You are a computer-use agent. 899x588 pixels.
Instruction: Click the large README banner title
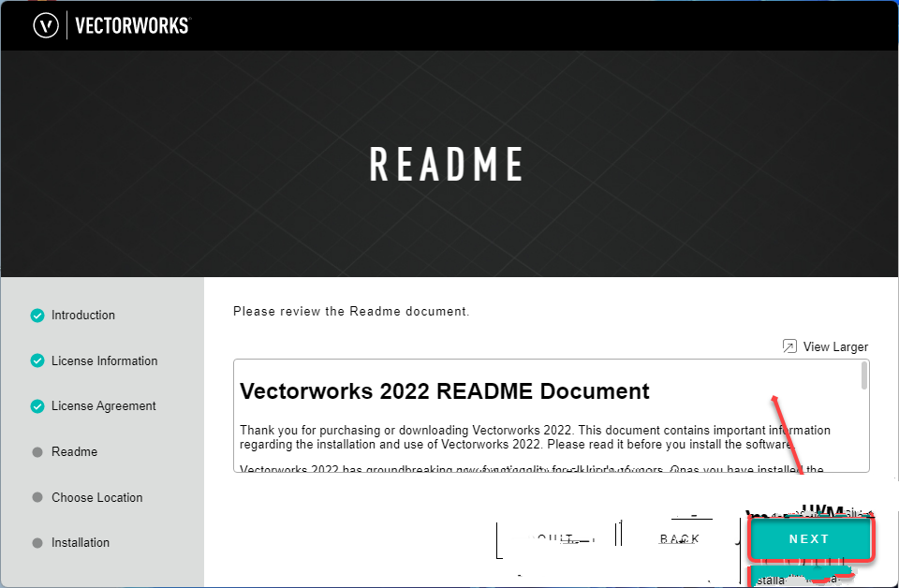[446, 165]
